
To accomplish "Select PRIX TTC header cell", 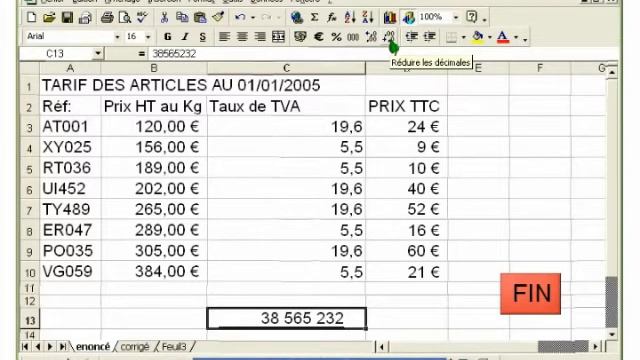I will click(x=406, y=106).
